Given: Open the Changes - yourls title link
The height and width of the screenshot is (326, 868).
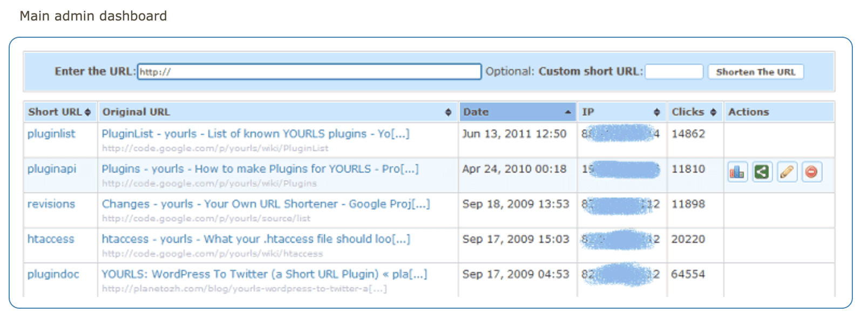Looking at the screenshot, I should tap(266, 204).
